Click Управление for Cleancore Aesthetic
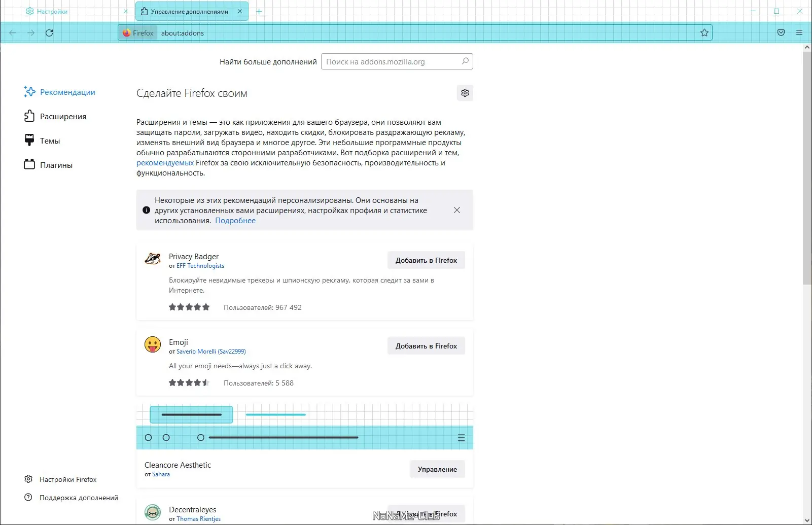Image resolution: width=812 pixels, height=525 pixels. (x=437, y=469)
